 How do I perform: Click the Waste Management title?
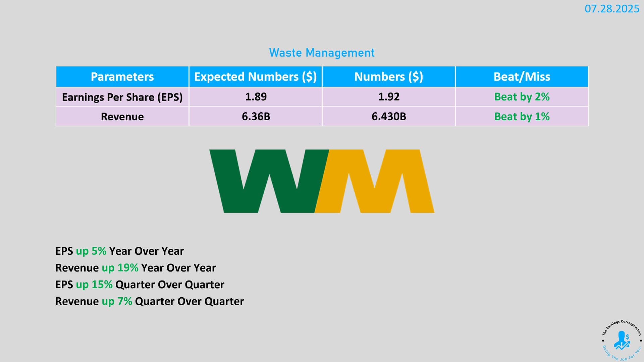click(322, 53)
